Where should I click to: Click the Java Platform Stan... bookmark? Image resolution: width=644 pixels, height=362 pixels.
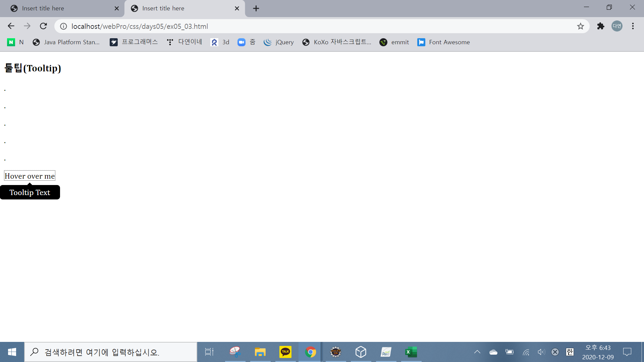click(x=66, y=42)
